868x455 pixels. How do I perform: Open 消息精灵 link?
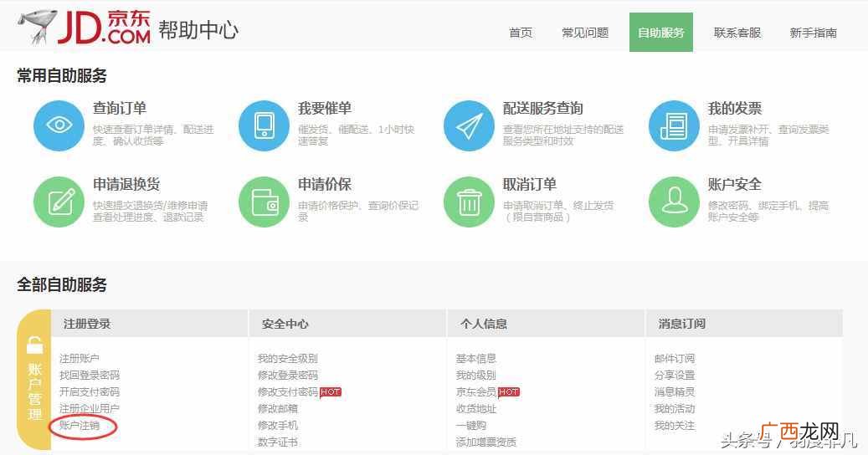(x=675, y=391)
